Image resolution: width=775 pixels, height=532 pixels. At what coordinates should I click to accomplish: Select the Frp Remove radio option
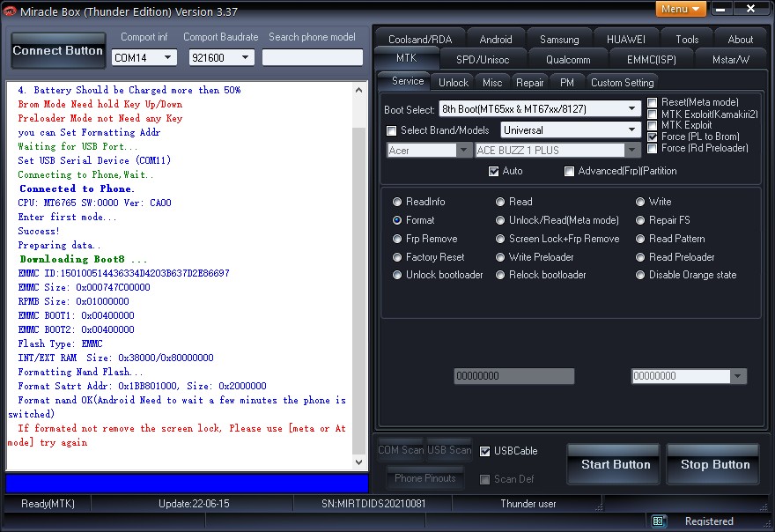click(x=397, y=239)
